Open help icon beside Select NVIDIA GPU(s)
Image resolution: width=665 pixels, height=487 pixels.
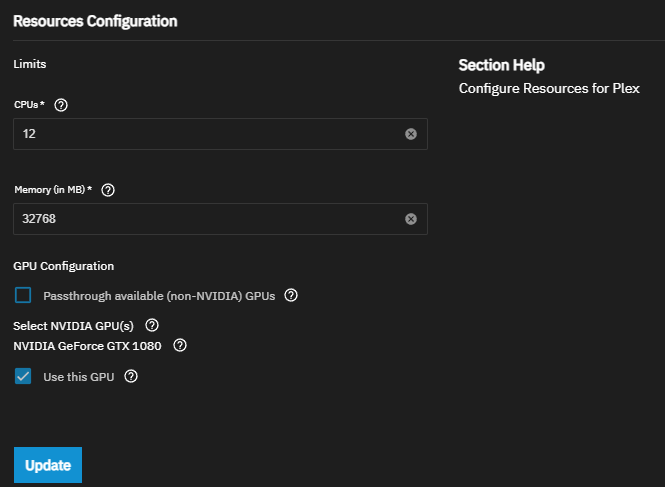152,326
